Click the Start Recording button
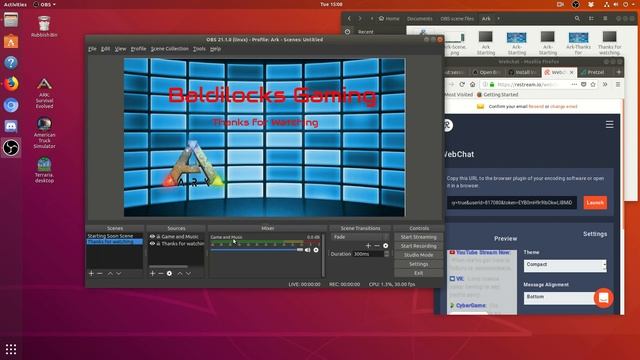The width and height of the screenshot is (640, 360). (x=418, y=246)
